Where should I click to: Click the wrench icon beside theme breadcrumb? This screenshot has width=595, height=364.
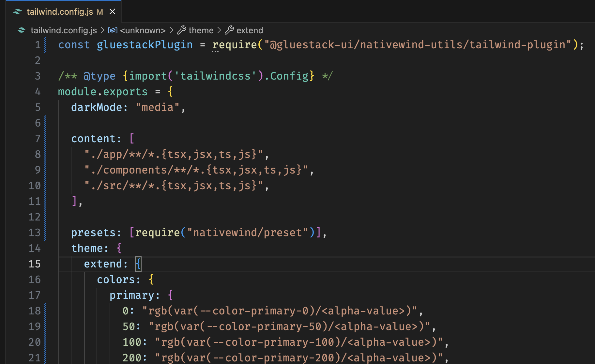182,30
